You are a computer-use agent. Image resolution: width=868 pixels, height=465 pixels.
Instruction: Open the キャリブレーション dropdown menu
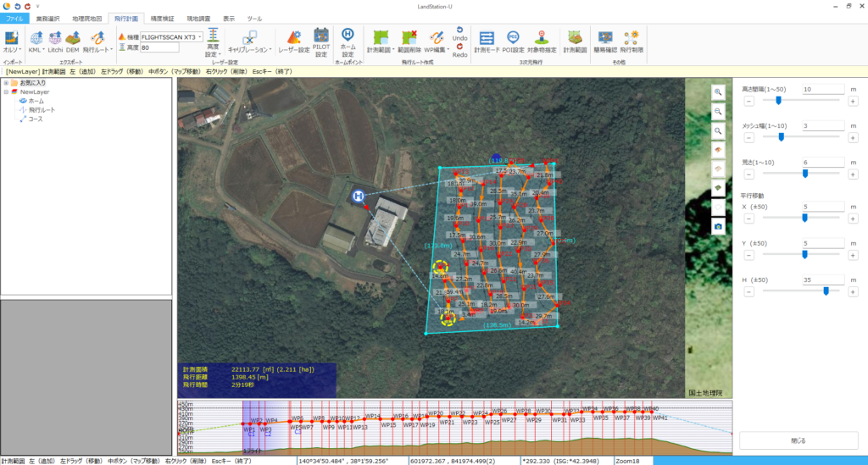click(248, 50)
